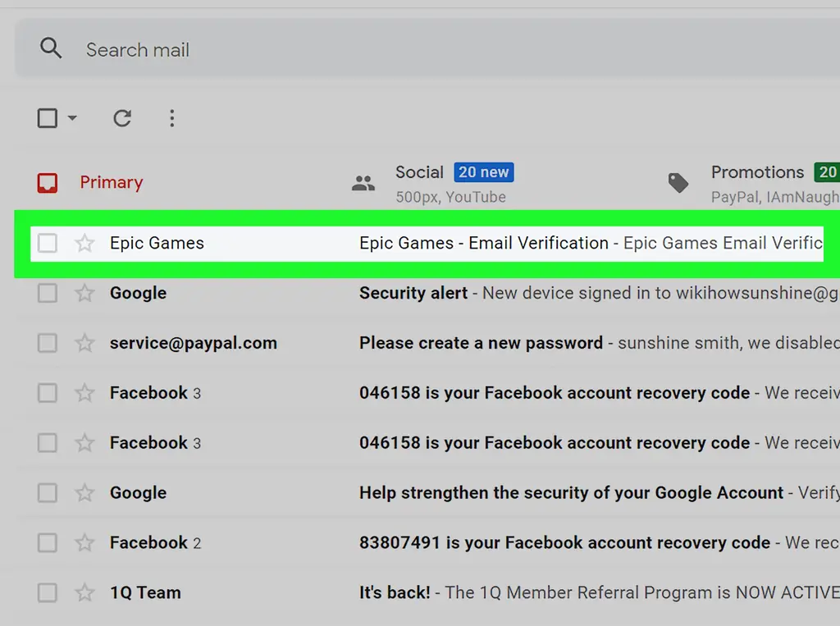Star the Google Security alert email

click(84, 293)
